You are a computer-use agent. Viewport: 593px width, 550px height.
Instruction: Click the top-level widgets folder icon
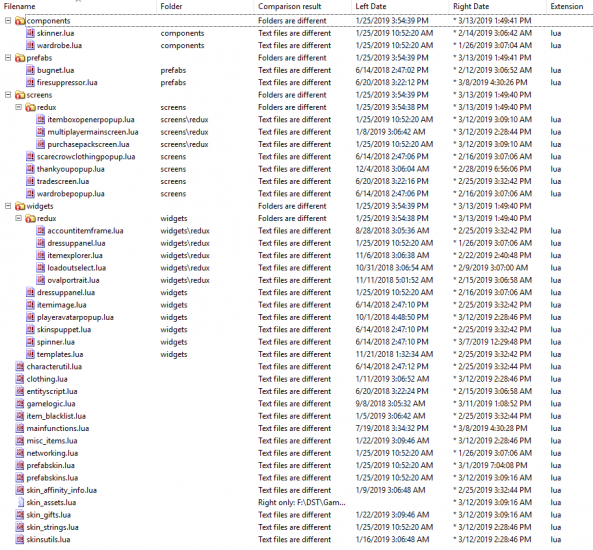pyautogui.click(x=20, y=206)
